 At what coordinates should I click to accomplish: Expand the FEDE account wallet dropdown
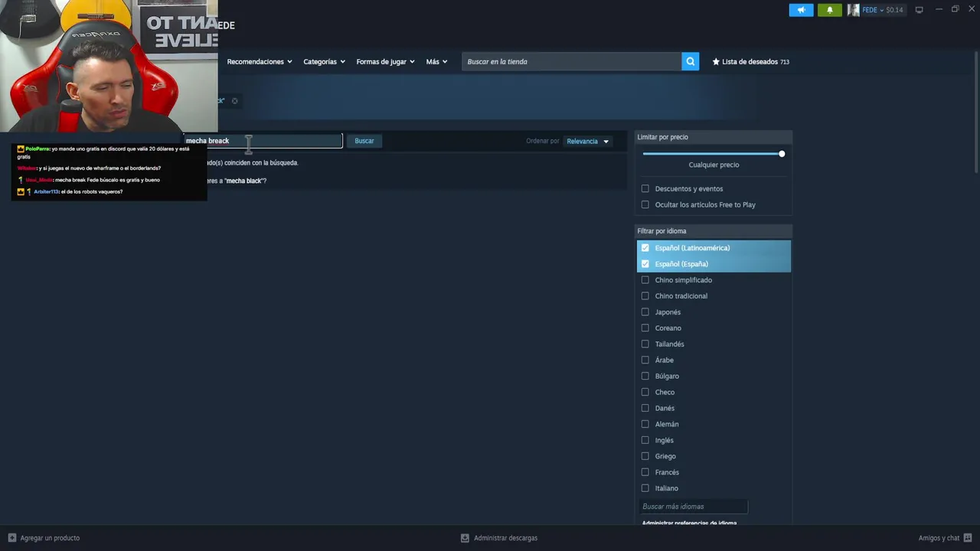point(883,10)
